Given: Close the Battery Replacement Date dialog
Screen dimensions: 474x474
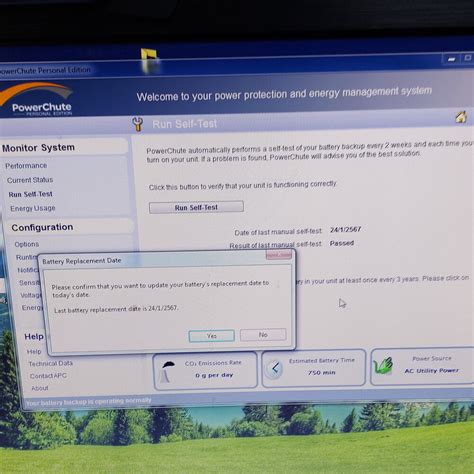Looking at the screenshot, I should pyautogui.click(x=279, y=255).
